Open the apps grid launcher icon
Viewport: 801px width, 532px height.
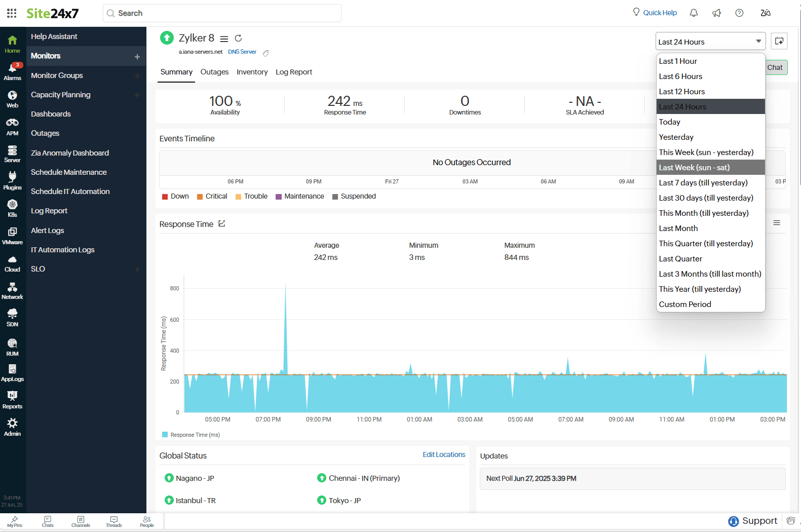pos(12,13)
